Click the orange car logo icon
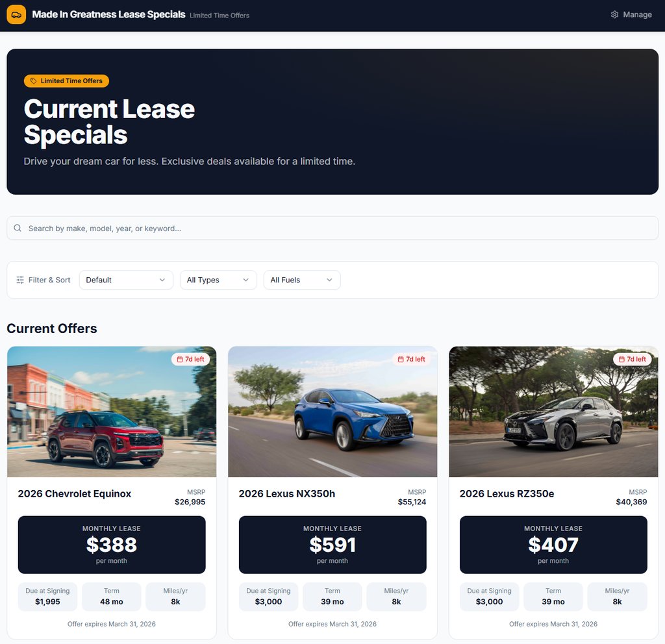The image size is (665, 644). 16,15
